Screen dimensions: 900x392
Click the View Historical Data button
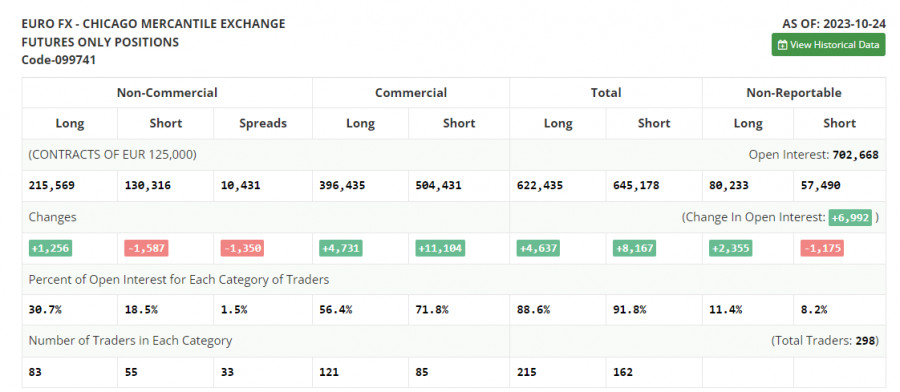[x=828, y=45]
